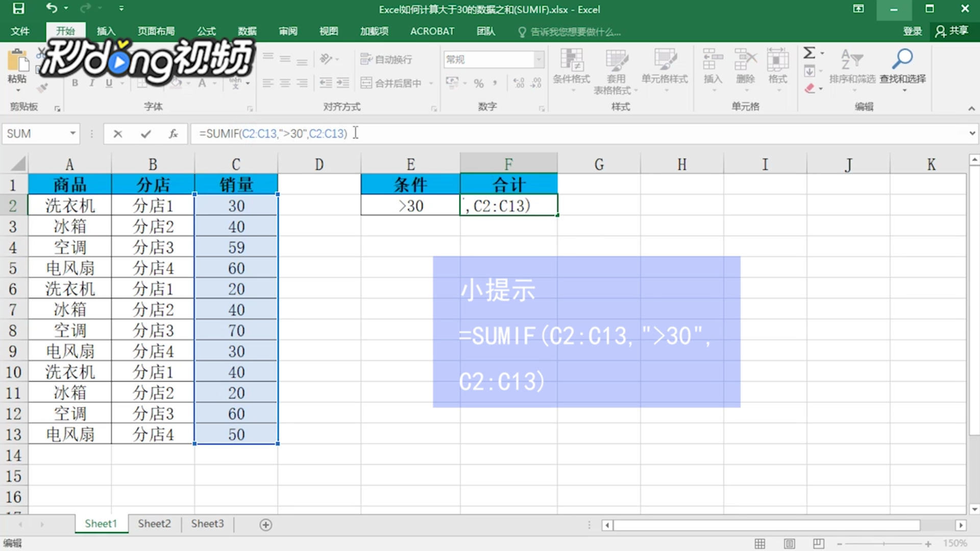This screenshot has height=551, width=980.
Task: Click the orientation text angle icon
Action: click(x=326, y=59)
